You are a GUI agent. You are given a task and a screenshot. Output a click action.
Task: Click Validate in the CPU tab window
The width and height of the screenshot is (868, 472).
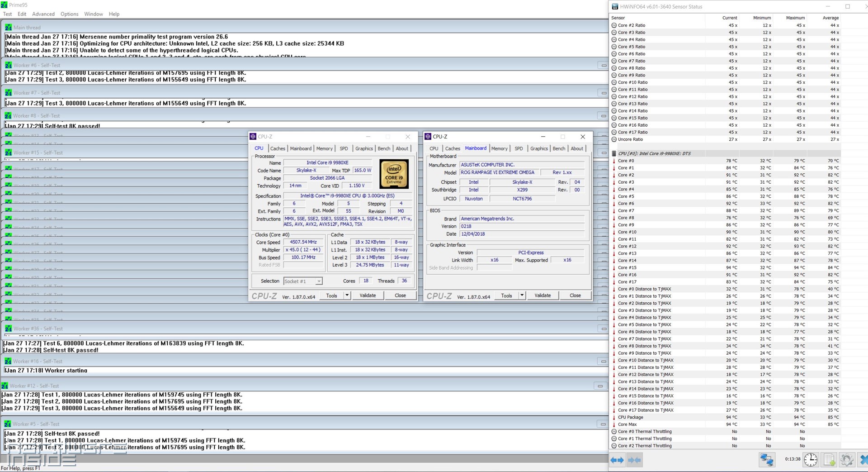coord(368,296)
